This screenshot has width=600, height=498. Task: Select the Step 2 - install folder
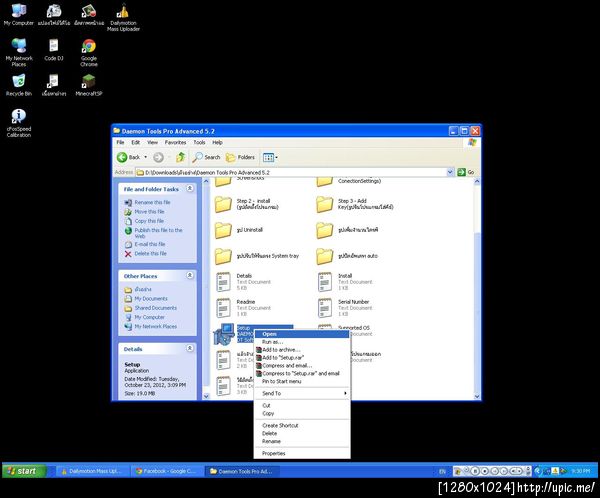click(247, 204)
